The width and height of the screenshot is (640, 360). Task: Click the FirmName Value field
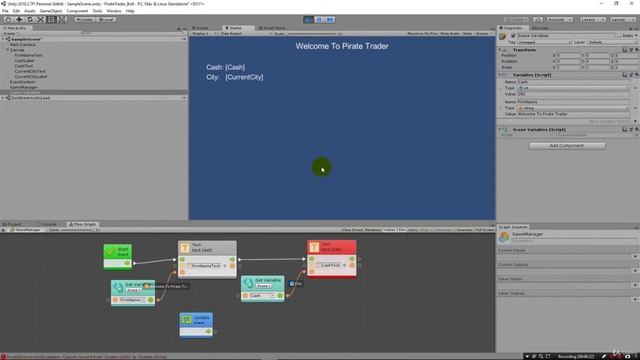tap(573, 114)
